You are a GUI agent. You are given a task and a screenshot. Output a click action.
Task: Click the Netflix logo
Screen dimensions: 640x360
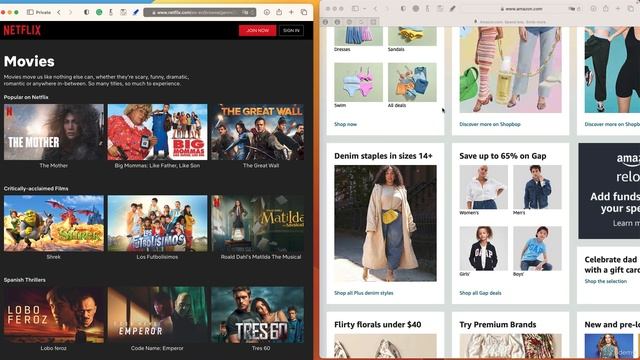pos(22,30)
